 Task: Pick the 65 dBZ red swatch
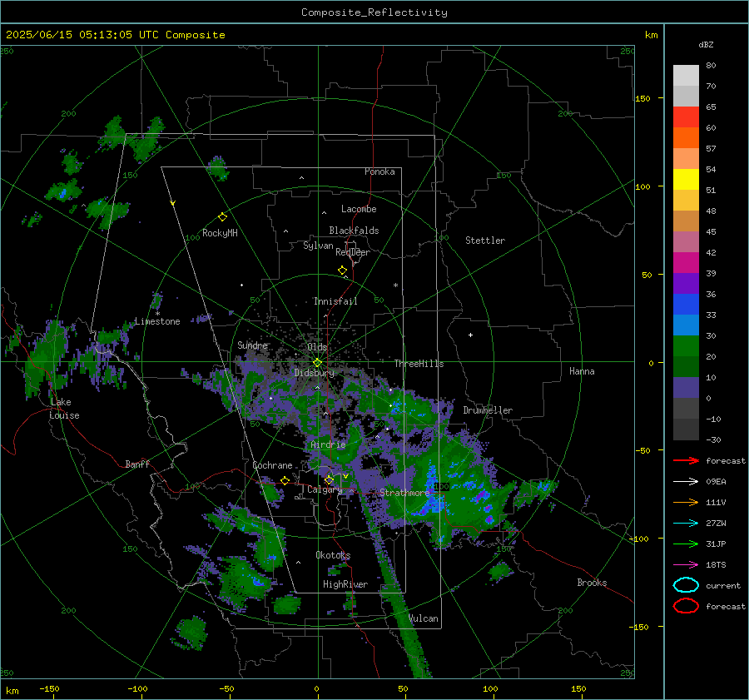click(x=686, y=117)
